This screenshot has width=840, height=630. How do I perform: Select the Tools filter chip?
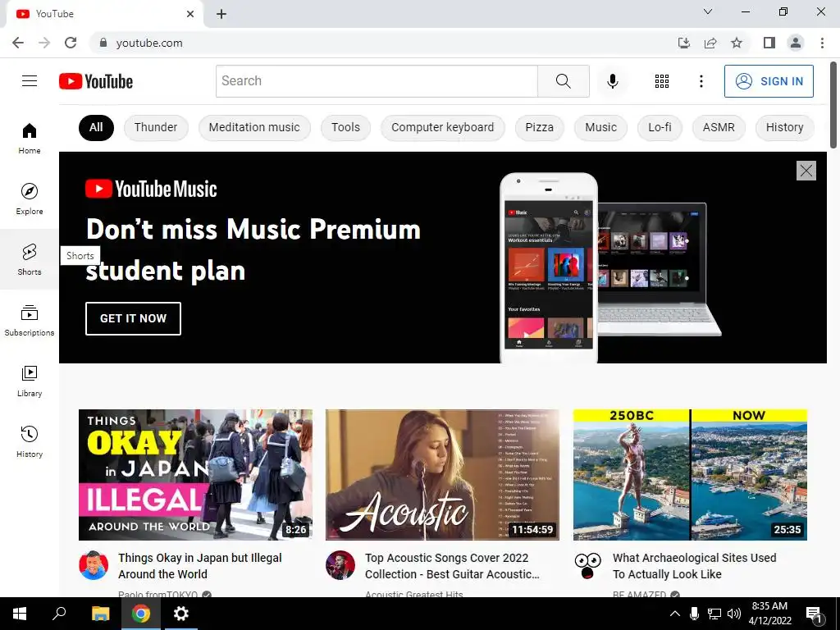click(x=345, y=127)
